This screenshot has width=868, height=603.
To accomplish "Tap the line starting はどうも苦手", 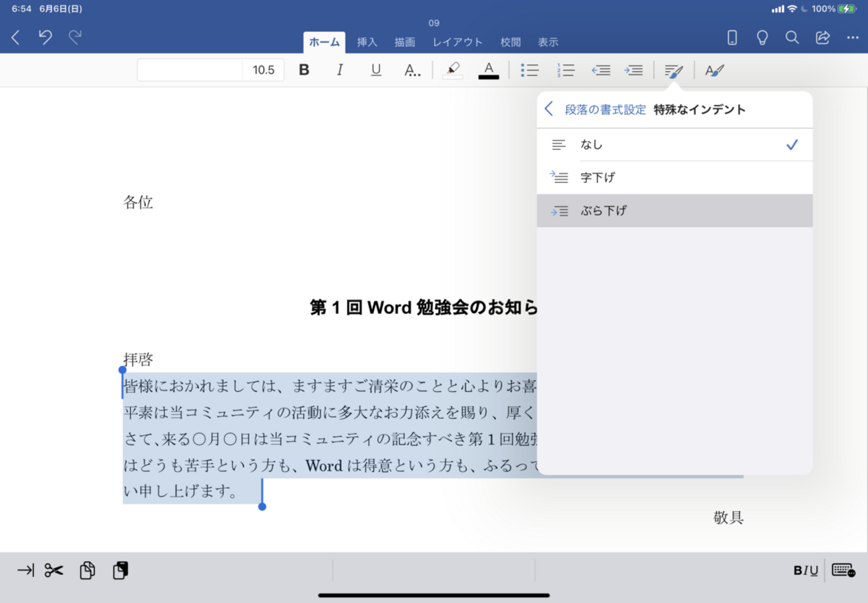I will click(x=330, y=465).
